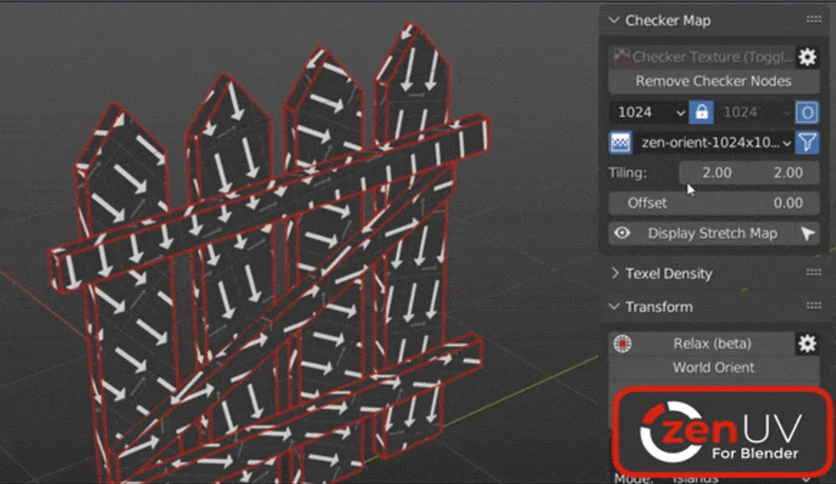This screenshot has height=484, width=836.
Task: Expand the Texel Density panel
Action: 614,273
